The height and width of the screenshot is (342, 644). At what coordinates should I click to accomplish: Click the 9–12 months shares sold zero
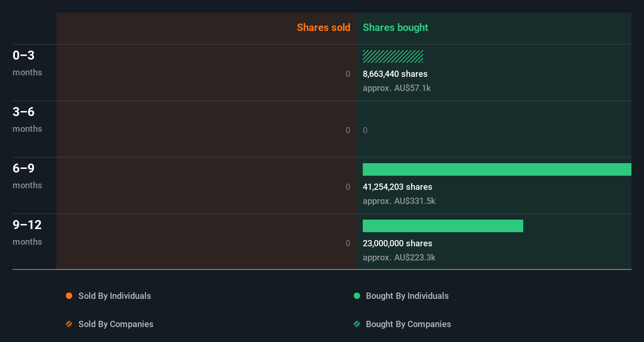(x=348, y=243)
